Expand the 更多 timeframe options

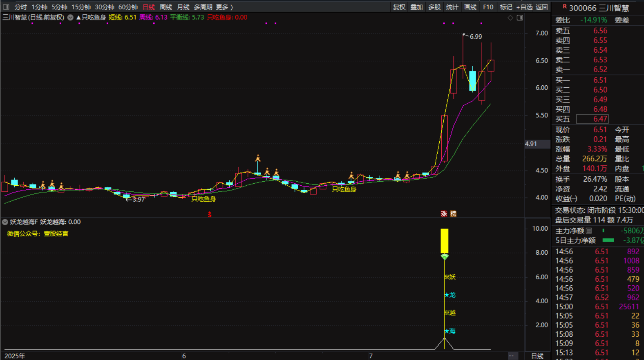point(224,7)
